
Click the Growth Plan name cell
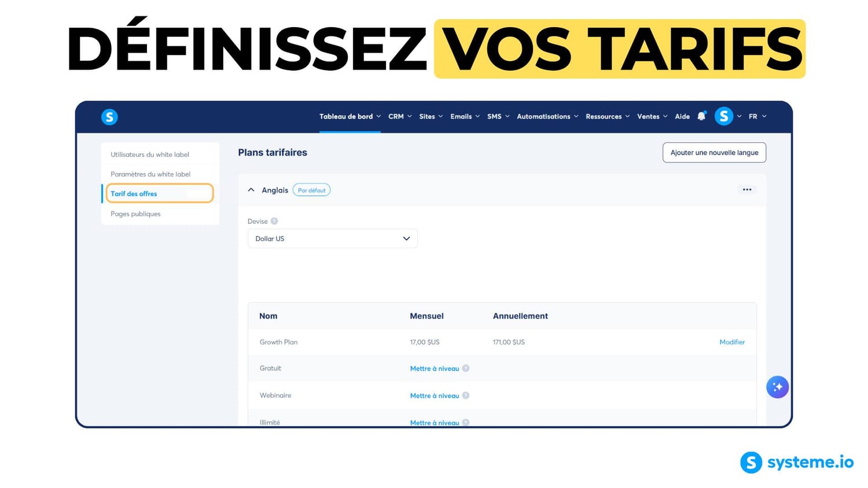tap(278, 342)
